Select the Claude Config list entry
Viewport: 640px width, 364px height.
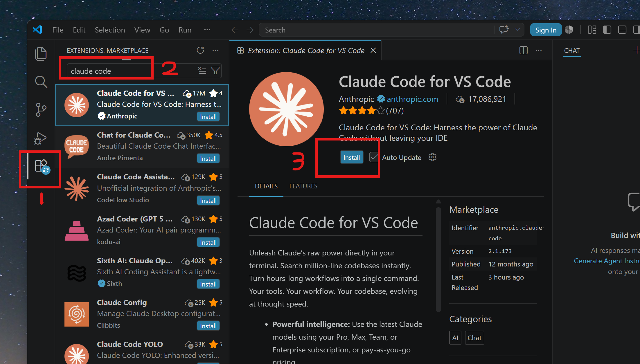142,314
